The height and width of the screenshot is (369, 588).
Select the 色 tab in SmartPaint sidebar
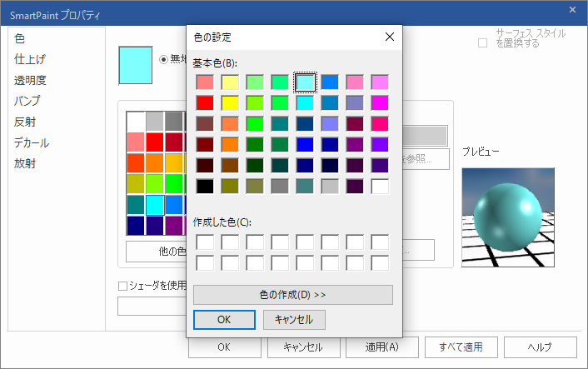click(x=19, y=38)
